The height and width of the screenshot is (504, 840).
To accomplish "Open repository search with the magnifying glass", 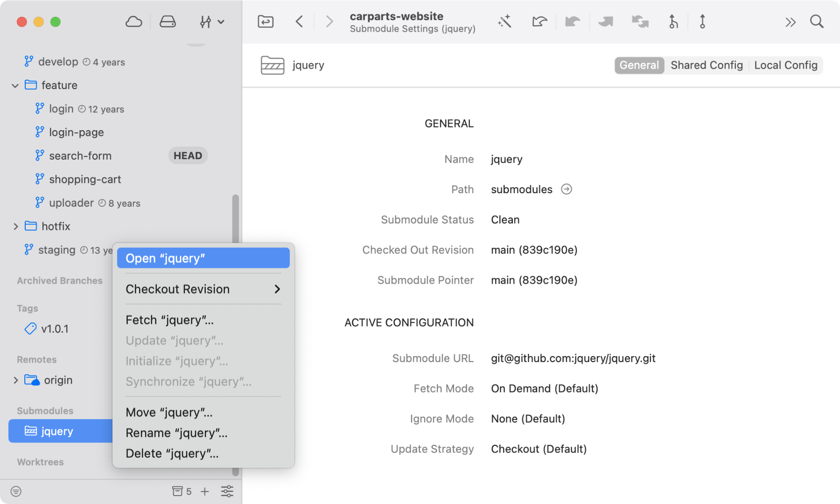I will 817,21.
